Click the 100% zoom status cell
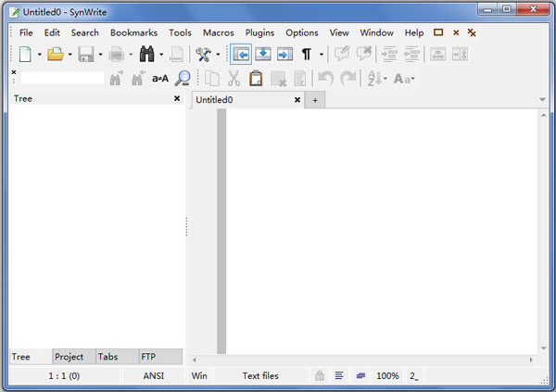The width and height of the screenshot is (556, 392). [x=387, y=375]
